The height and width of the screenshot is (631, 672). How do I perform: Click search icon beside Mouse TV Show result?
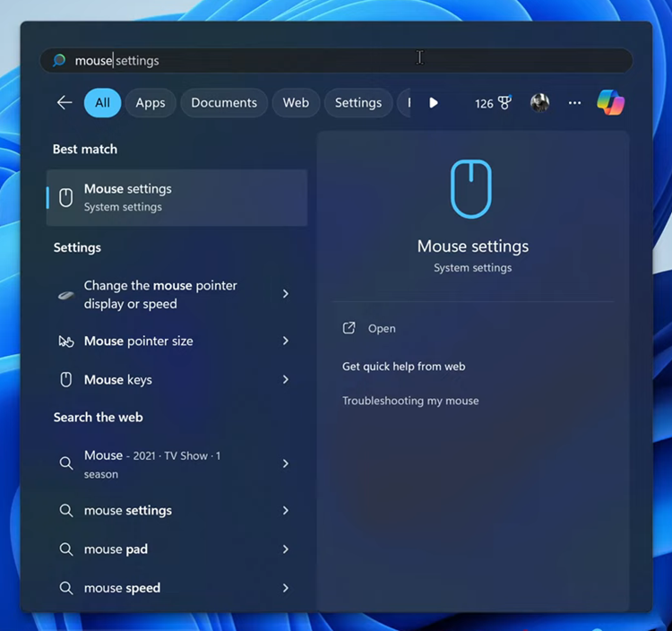(66, 463)
